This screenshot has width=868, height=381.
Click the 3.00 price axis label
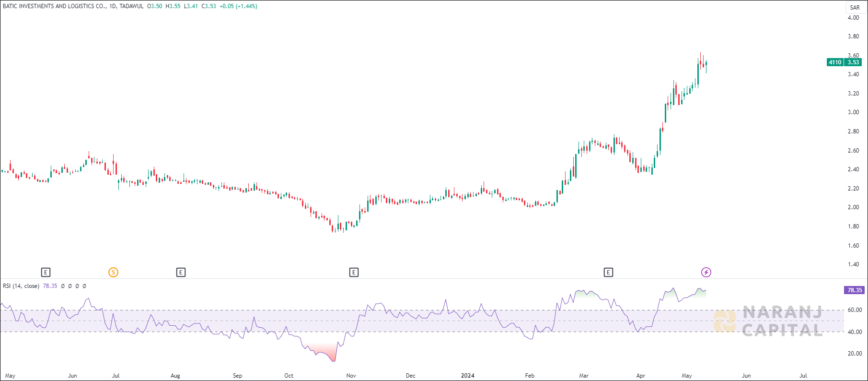point(853,112)
